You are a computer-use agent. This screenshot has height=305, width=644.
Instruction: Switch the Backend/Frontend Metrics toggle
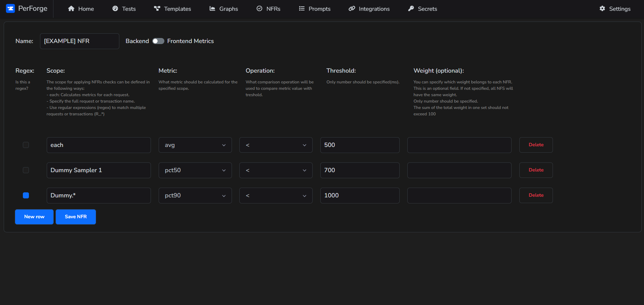click(x=158, y=41)
